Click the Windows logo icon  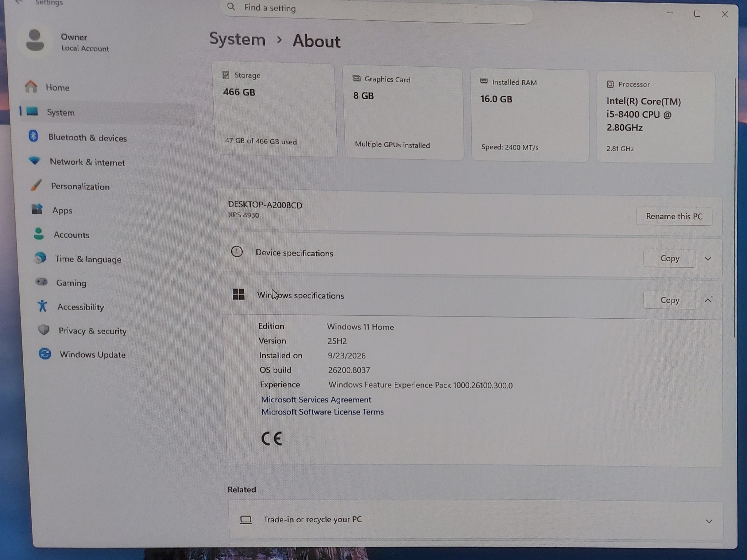(x=239, y=294)
